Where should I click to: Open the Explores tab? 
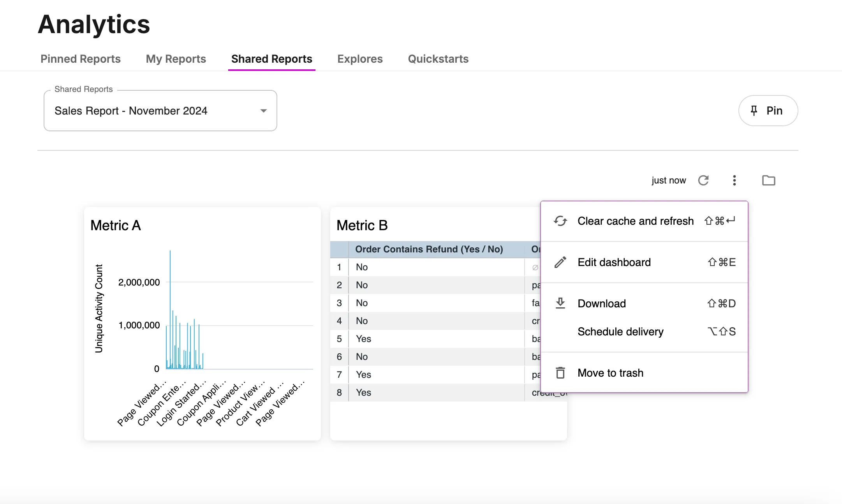(x=360, y=59)
